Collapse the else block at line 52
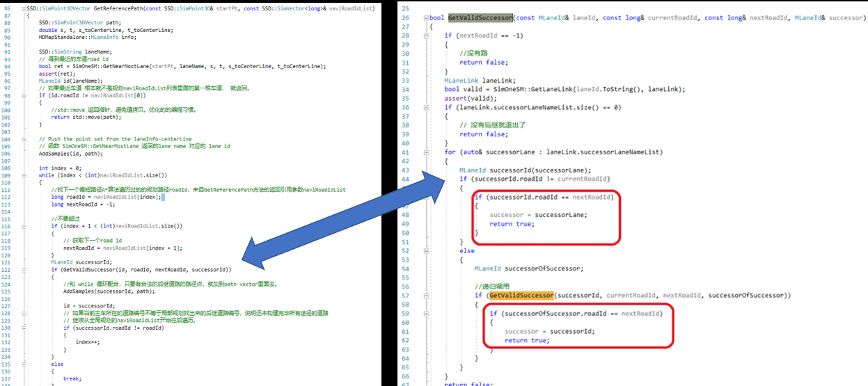The image size is (868, 386). click(426, 250)
